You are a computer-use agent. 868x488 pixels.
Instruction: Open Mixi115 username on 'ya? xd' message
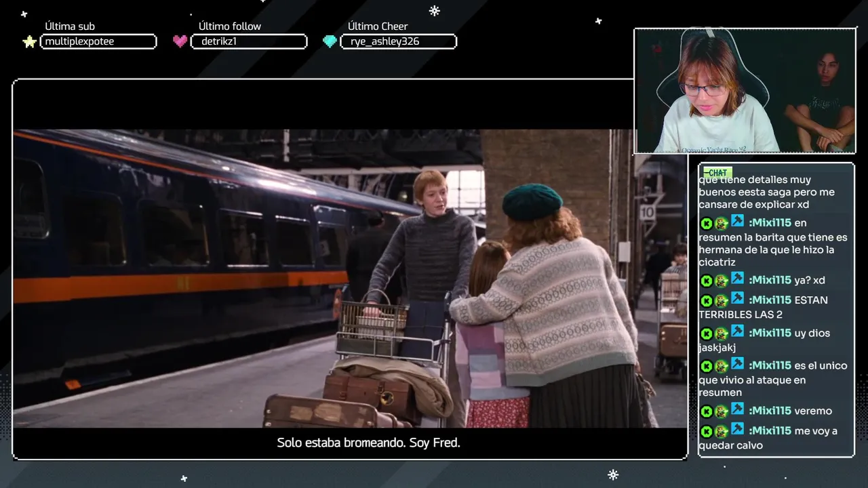tap(770, 280)
